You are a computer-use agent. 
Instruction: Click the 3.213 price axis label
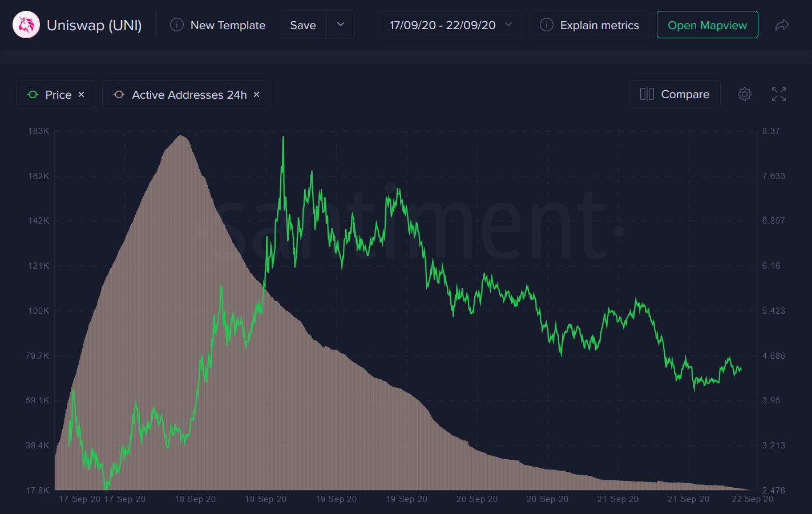(774, 446)
